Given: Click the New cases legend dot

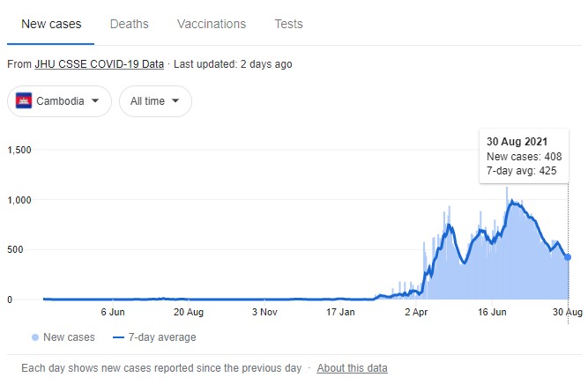Looking at the screenshot, I should (x=34, y=337).
